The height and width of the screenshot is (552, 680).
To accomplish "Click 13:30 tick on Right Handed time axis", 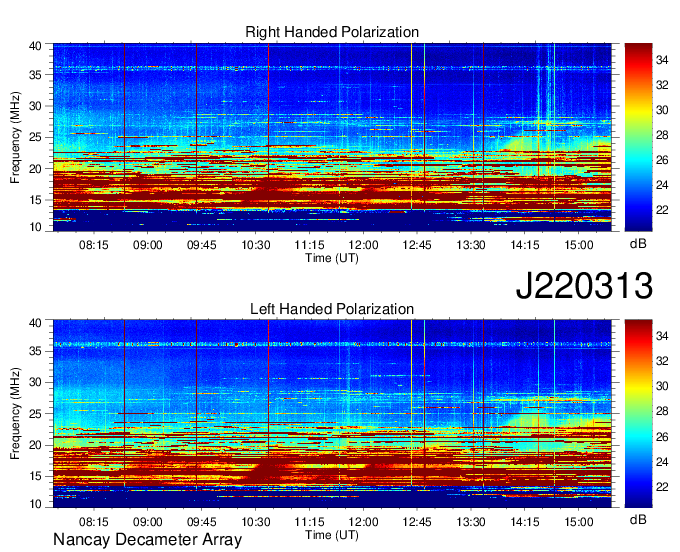I will point(471,245).
